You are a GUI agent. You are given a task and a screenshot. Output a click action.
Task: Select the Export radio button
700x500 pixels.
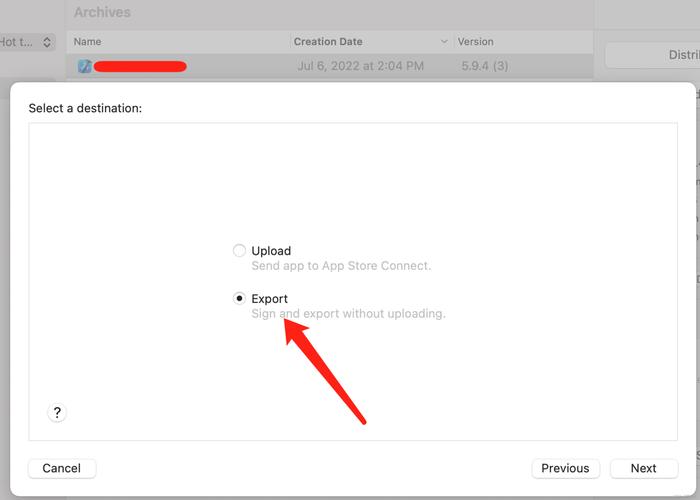pos(239,298)
